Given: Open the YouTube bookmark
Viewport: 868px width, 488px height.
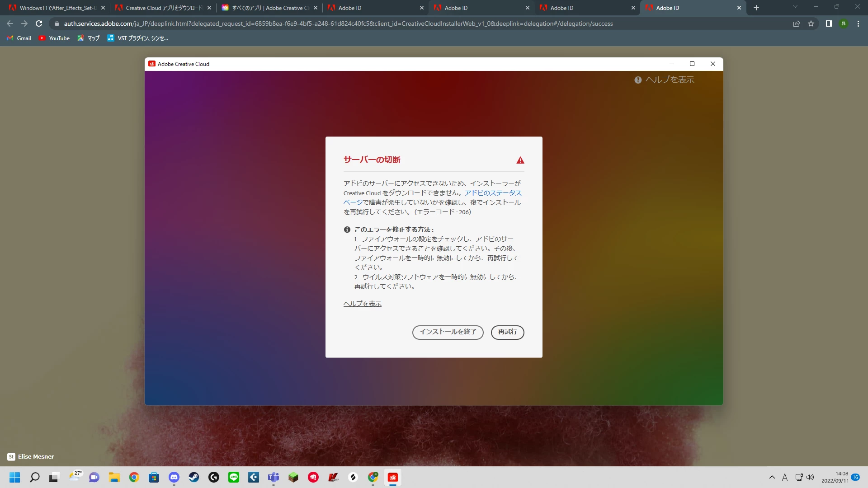Looking at the screenshot, I should [54, 38].
